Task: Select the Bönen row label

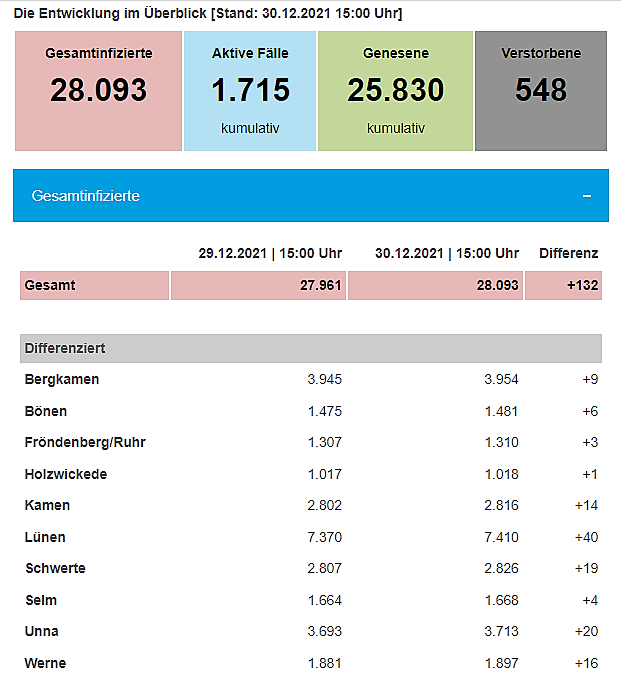Action: tap(46, 411)
